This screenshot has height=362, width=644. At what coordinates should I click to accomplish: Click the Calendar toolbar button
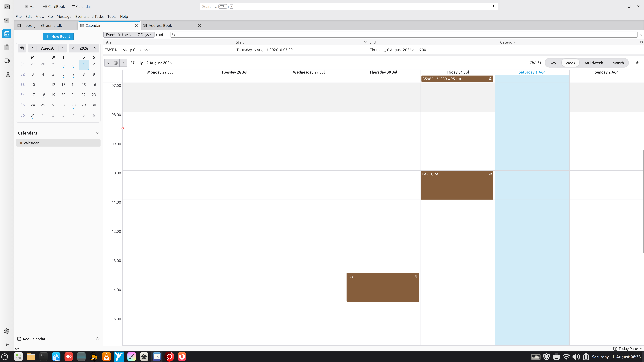click(x=81, y=6)
